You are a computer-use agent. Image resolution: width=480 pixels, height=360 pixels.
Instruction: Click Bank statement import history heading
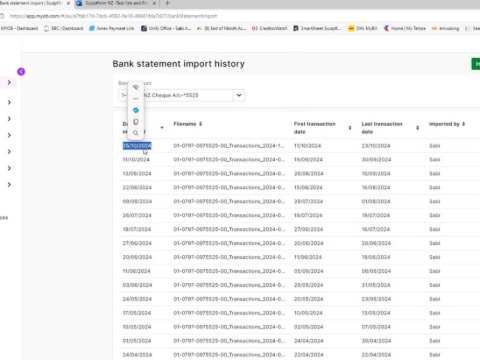click(x=178, y=64)
